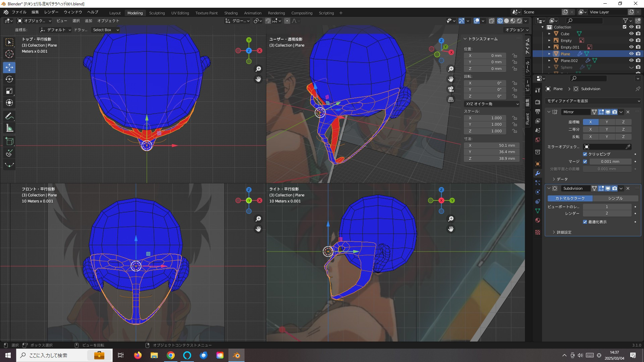Viewport: 644px width, 362px height.
Task: Open Material properties tab
Action: [x=538, y=220]
